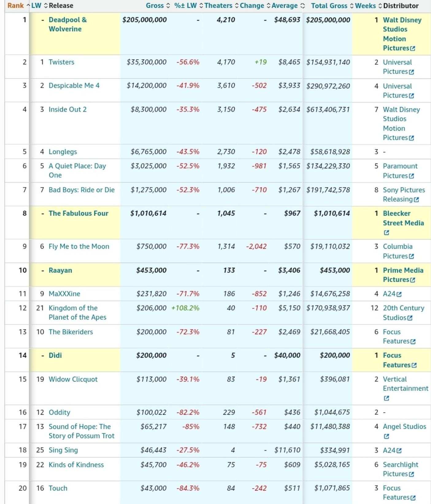Click external icon under Vertical Entertainment

tap(387, 398)
